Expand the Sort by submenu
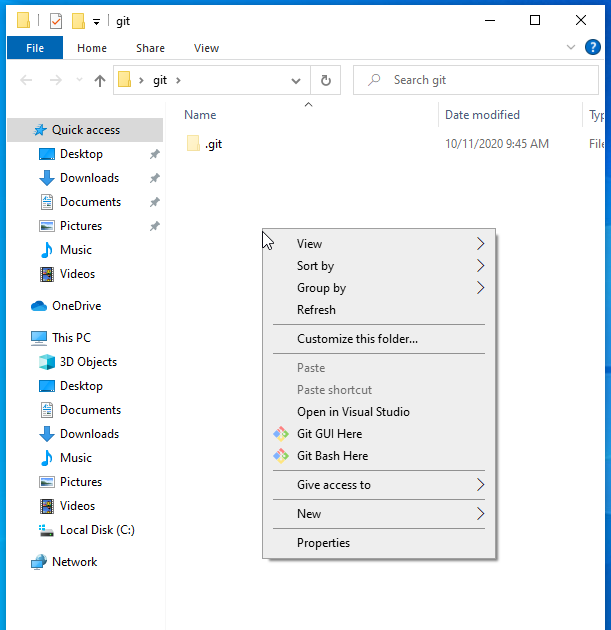Screen dimensions: 611x630 (x=378, y=266)
